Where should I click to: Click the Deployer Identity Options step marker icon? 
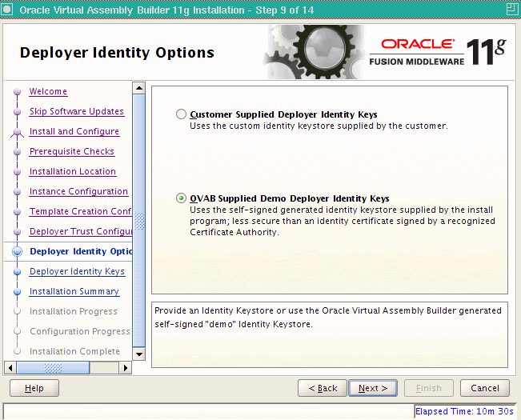click(x=18, y=252)
